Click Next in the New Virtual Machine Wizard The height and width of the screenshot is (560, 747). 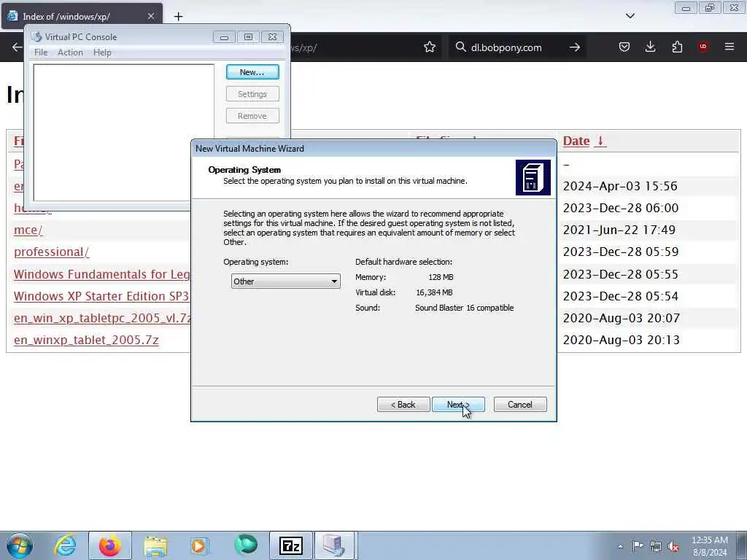pos(458,404)
